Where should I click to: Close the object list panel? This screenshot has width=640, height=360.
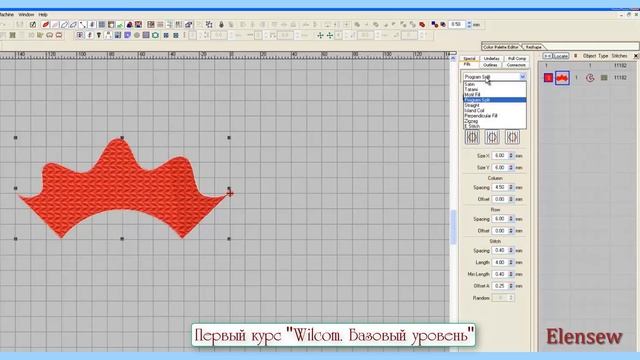636,56
